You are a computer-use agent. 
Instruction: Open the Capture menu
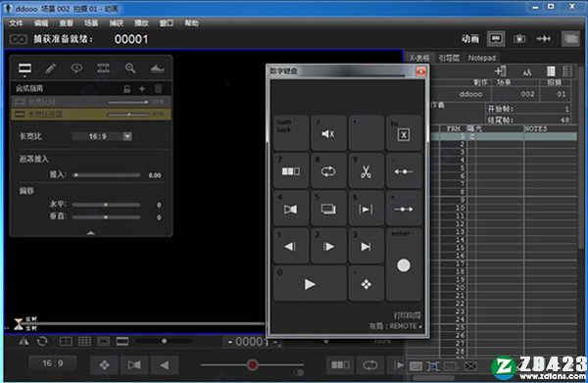117,24
